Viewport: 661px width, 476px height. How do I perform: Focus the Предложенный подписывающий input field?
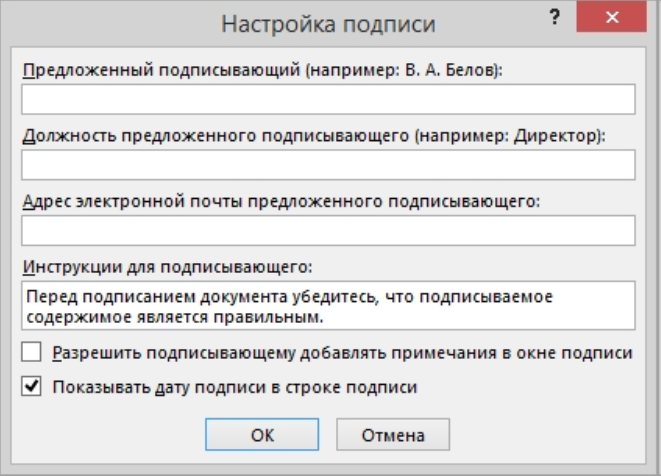pyautogui.click(x=328, y=99)
